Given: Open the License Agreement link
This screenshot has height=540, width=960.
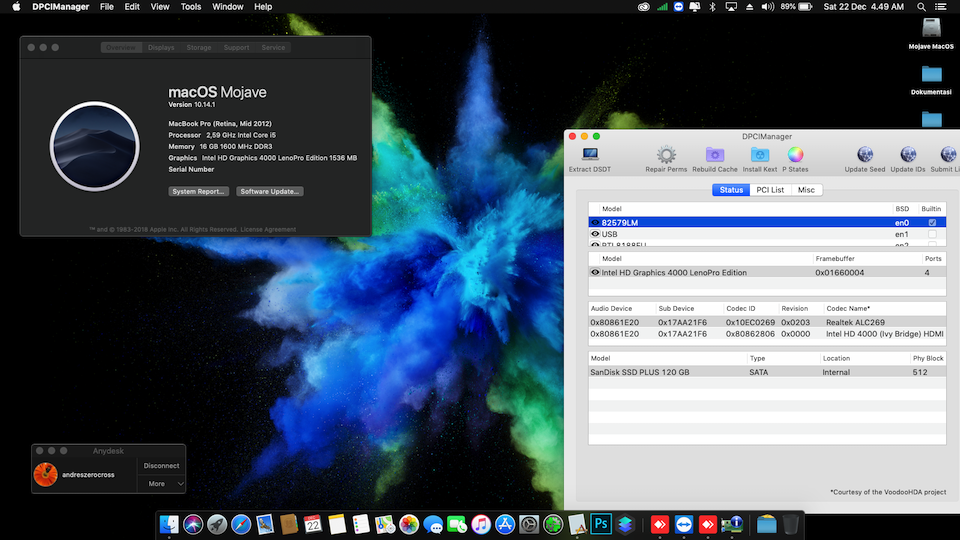Looking at the screenshot, I should (x=268, y=230).
